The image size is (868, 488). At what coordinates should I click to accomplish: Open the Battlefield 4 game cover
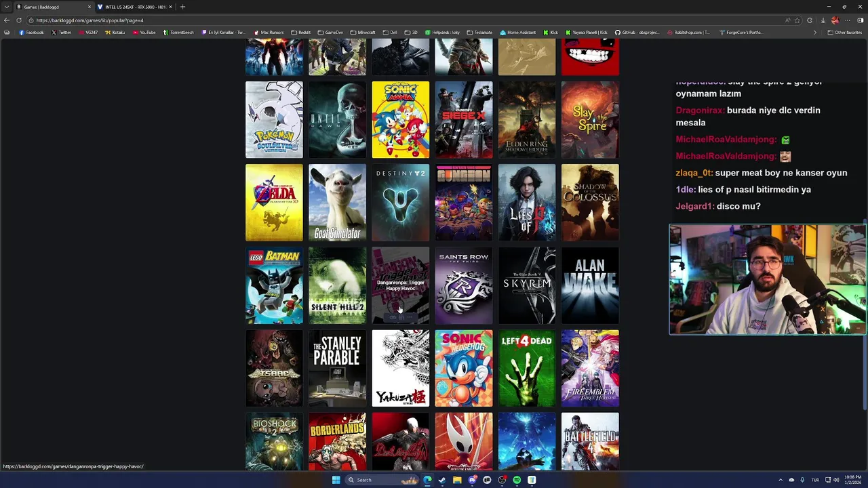[590, 441]
